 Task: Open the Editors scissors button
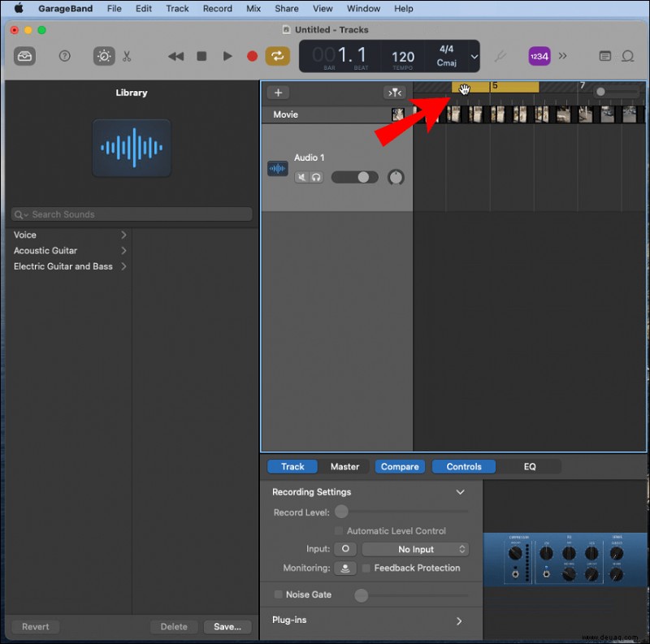coord(127,56)
